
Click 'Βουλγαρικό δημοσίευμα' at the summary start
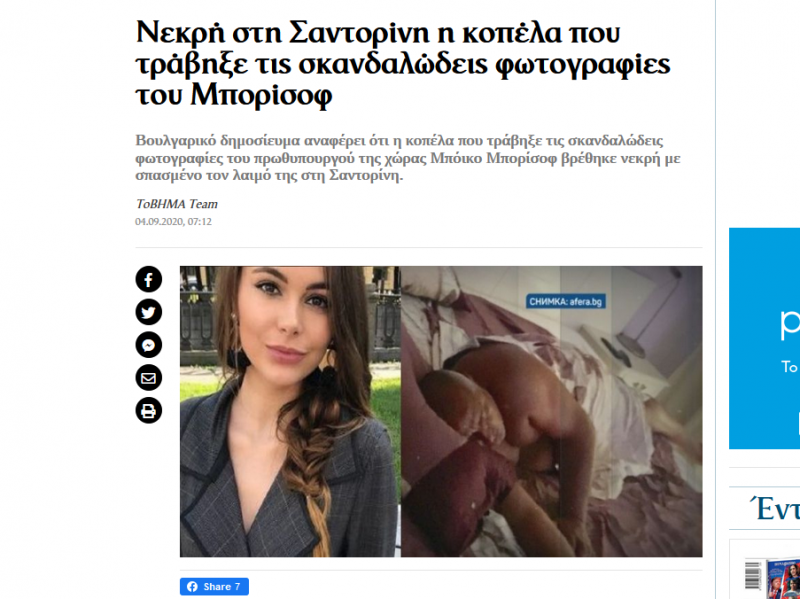tap(217, 141)
